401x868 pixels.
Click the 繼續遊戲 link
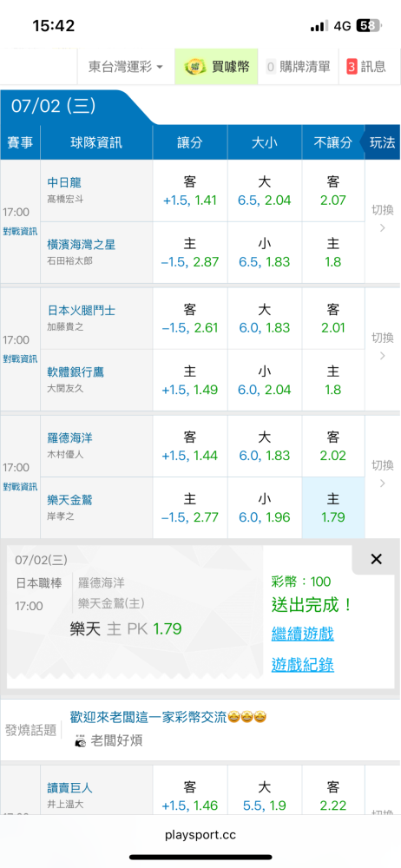302,634
